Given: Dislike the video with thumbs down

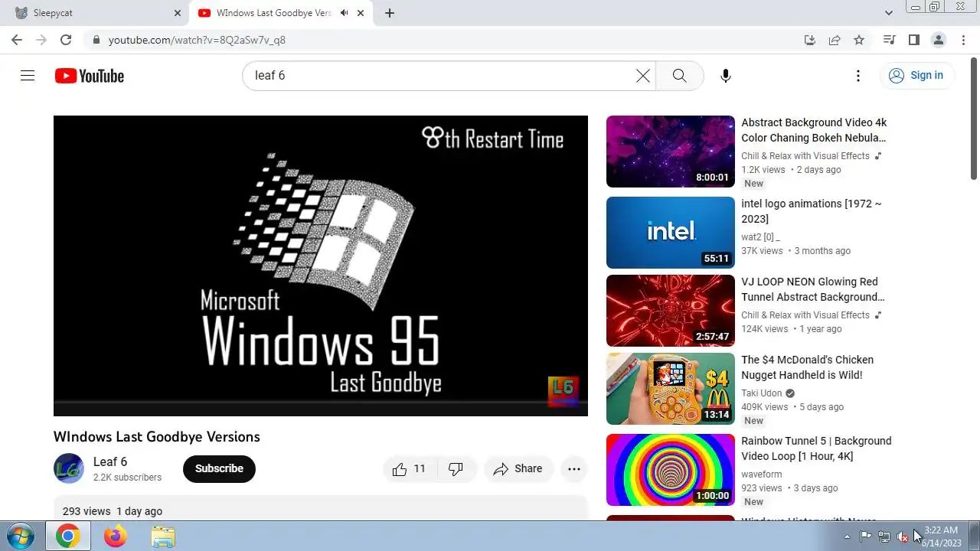Looking at the screenshot, I should (x=456, y=469).
